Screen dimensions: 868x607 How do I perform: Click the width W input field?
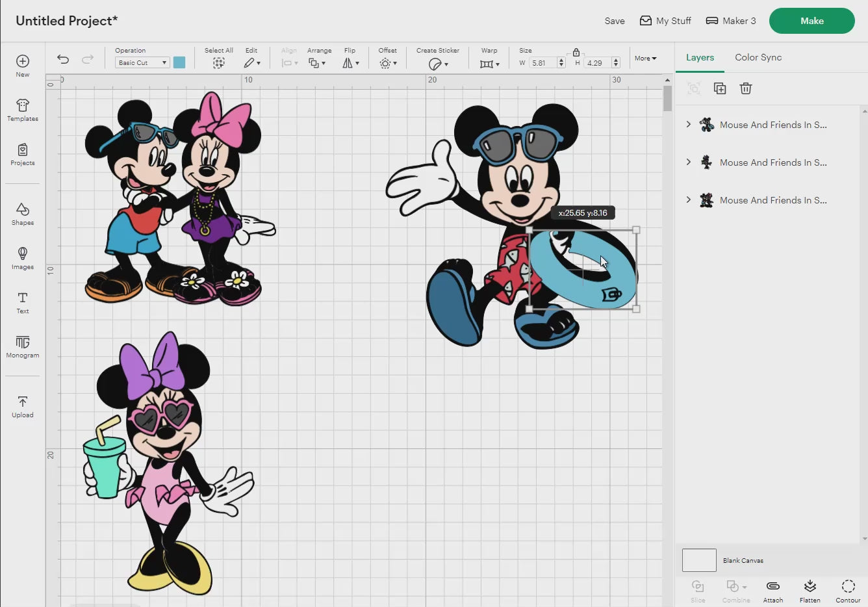543,63
